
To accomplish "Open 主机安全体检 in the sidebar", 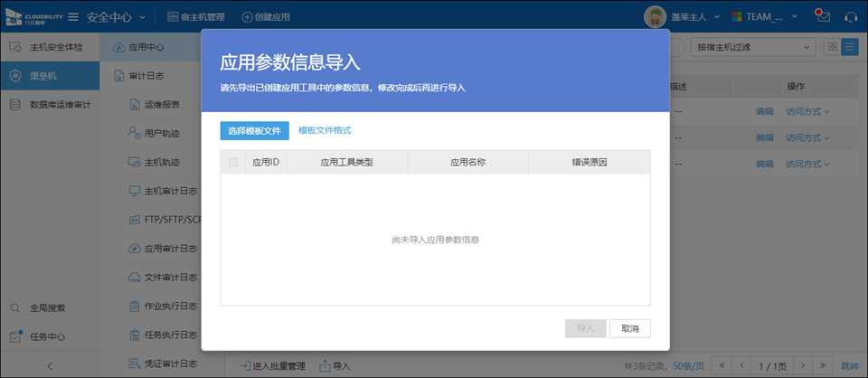I will (49, 47).
